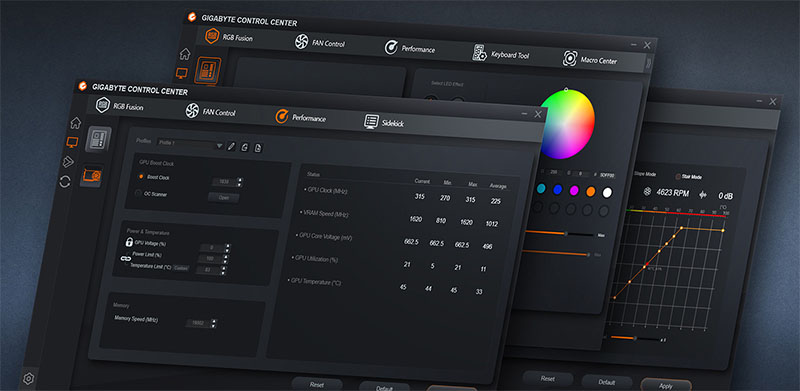Click the GPU Voltage stepper arrows
The width and height of the screenshot is (800, 391).
coord(228,248)
